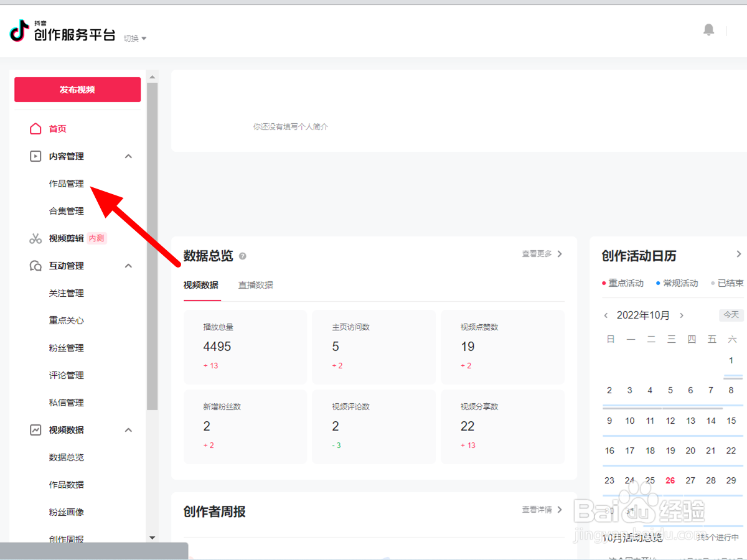Click the help icon beside 数据总览
This screenshot has height=560, width=747.
pos(243,256)
